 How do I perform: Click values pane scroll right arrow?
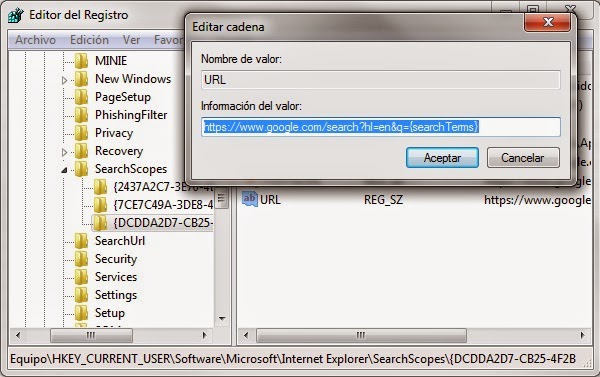582,336
